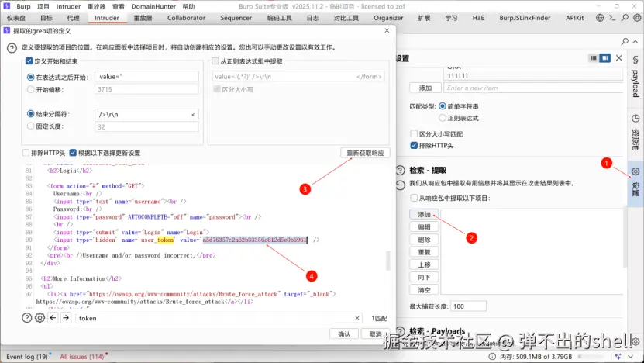Screen dimensions: 644x363
Task: Click the 编辑 button
Action: pos(424,227)
